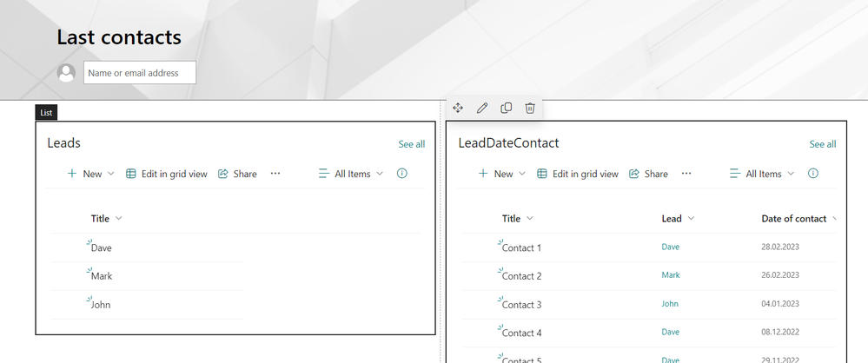The width and height of the screenshot is (868, 363).
Task: Open the Contact 1 item
Action: tap(521, 247)
